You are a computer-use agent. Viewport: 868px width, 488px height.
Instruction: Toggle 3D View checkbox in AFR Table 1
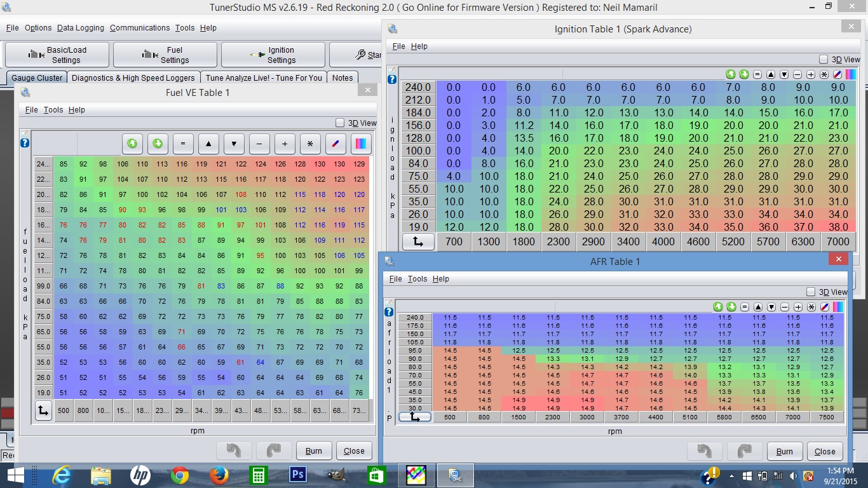[810, 292]
